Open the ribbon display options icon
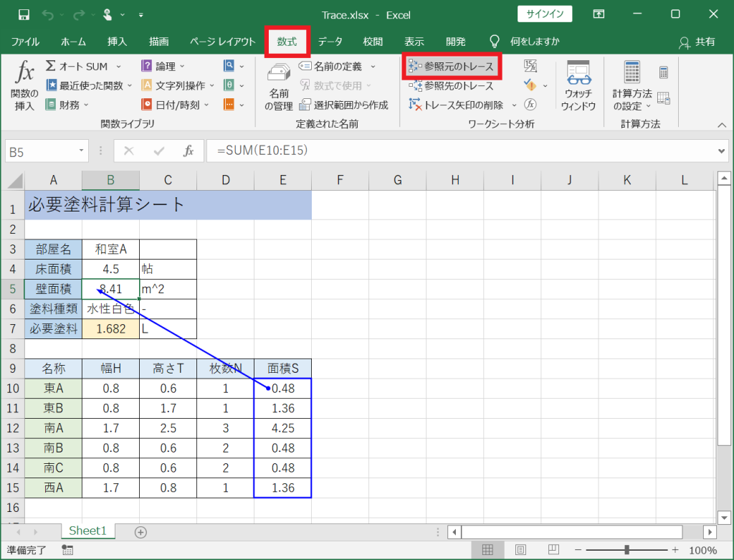734x560 pixels. [x=599, y=14]
